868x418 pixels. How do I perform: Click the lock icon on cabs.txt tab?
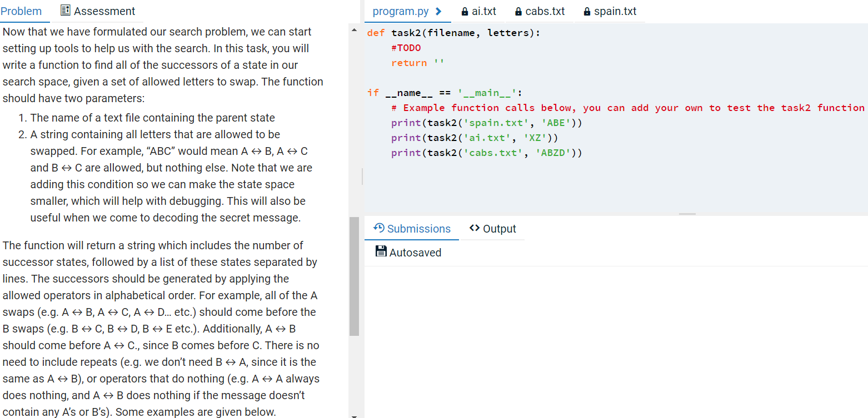518,11
